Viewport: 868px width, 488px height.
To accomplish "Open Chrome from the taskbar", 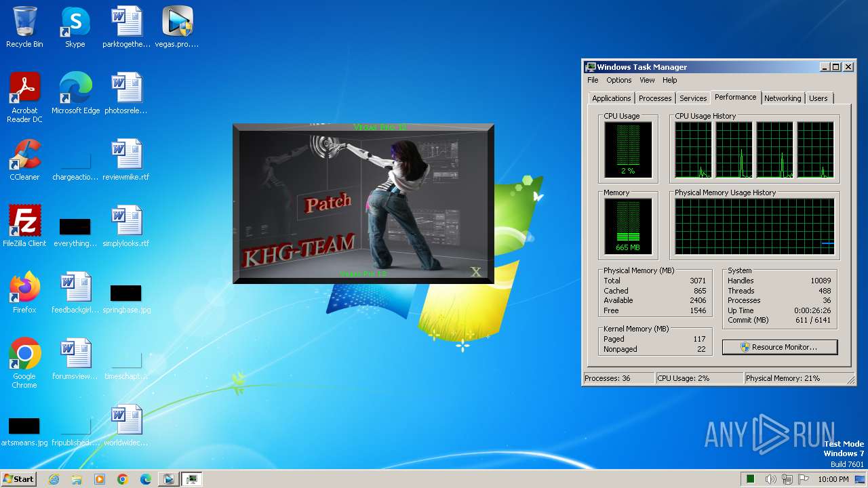I will tap(123, 479).
